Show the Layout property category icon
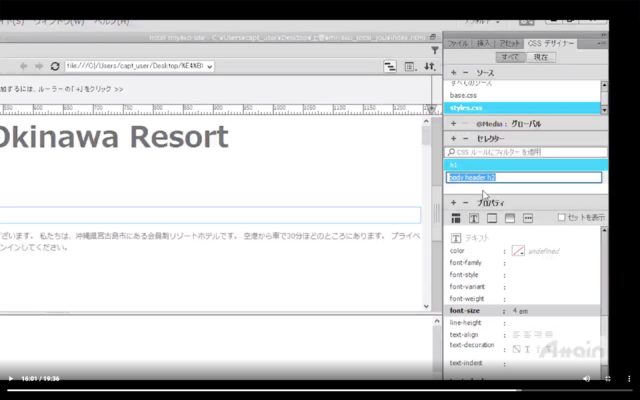Viewport: 640px width, 400px height. click(456, 218)
